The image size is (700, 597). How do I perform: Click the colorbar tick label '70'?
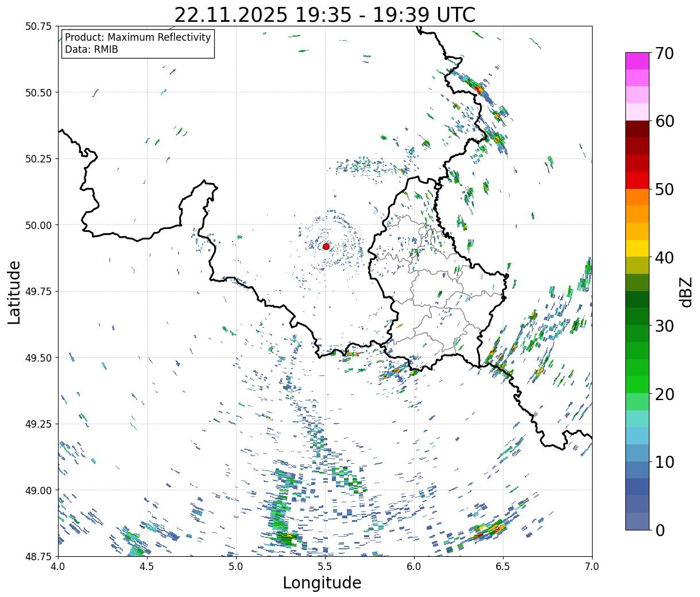(664, 53)
